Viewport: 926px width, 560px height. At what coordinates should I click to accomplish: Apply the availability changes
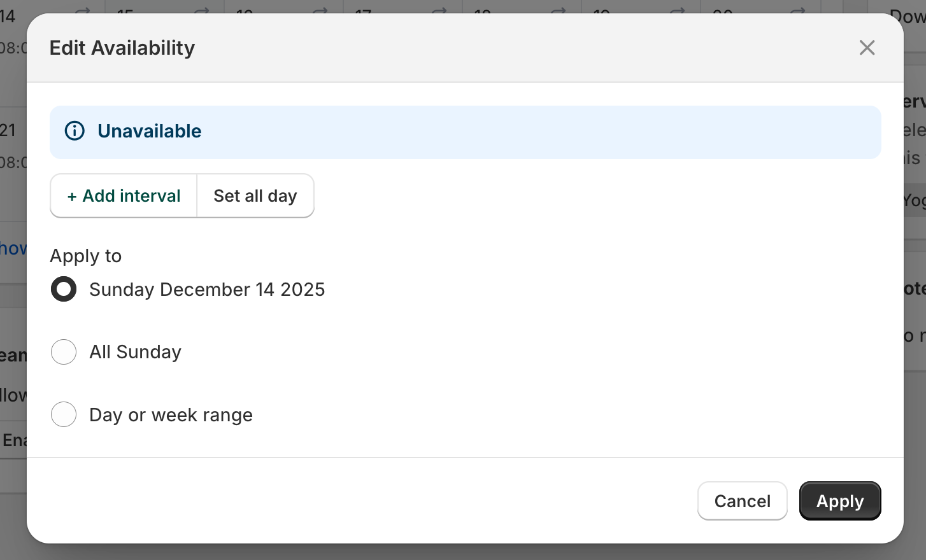tap(839, 501)
